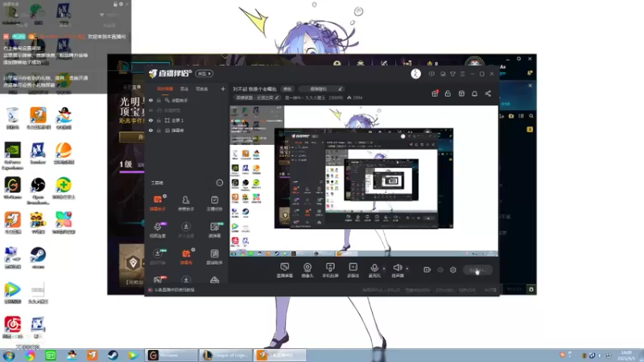Edit the 英雄联盟 category with its pencil icon

pyautogui.click(x=277, y=97)
